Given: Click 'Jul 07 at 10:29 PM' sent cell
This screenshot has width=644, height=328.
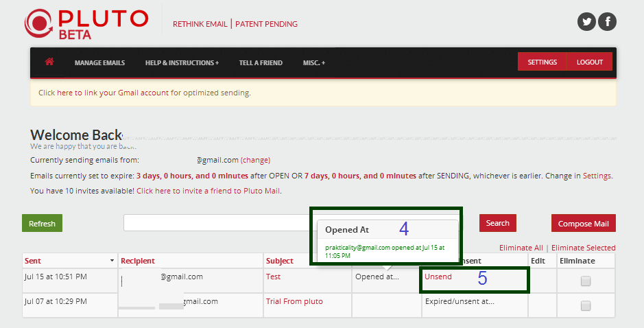Looking at the screenshot, I should [56, 301].
